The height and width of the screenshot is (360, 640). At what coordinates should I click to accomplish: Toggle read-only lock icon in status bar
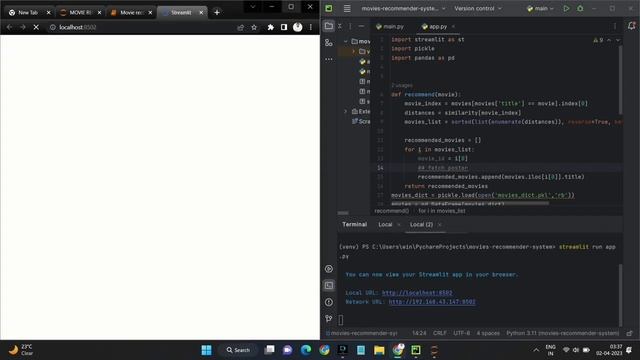[x=629, y=333]
